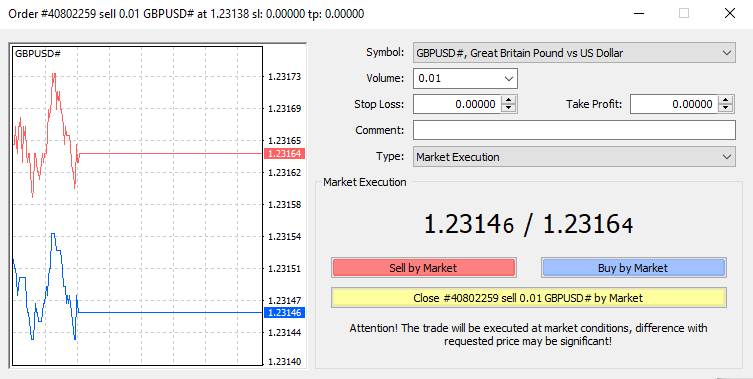Click the Buy by Market button
Image resolution: width=753 pixels, height=379 pixels.
pyautogui.click(x=633, y=268)
